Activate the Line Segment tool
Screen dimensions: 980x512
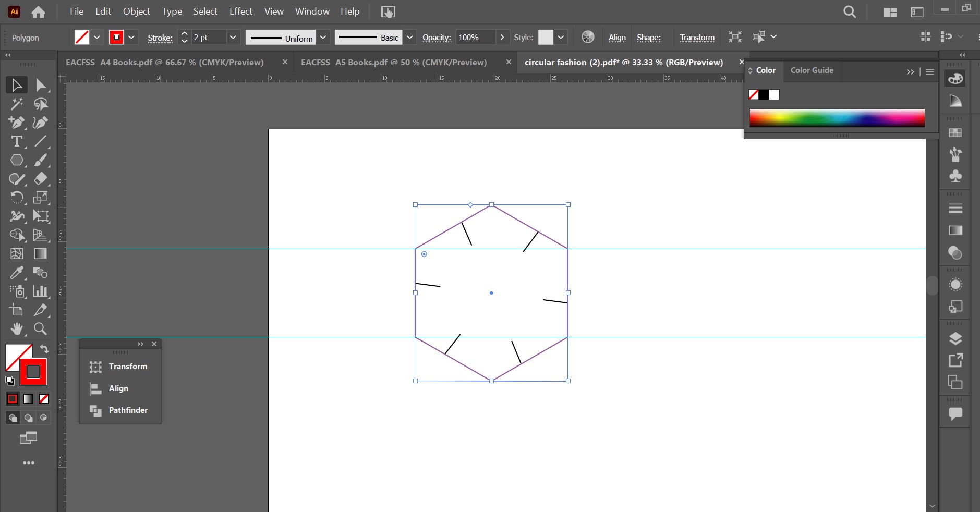tap(40, 141)
